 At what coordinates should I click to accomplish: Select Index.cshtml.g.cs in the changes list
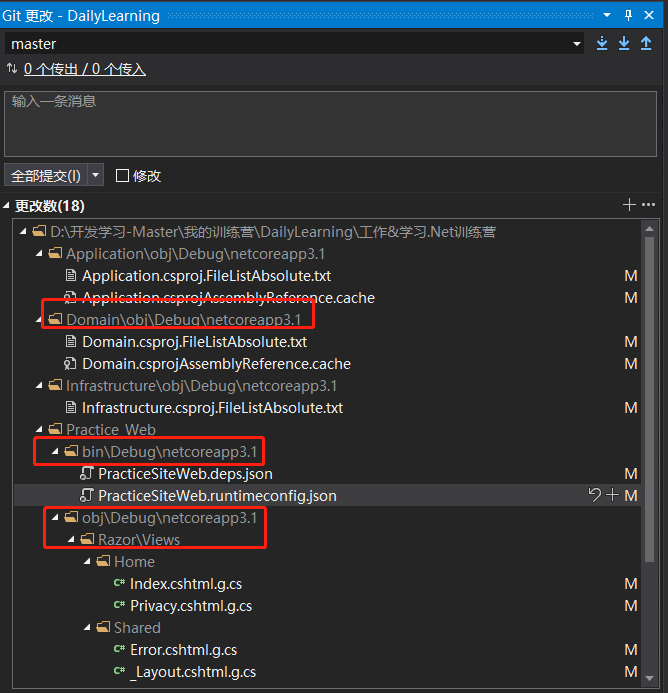click(x=186, y=584)
